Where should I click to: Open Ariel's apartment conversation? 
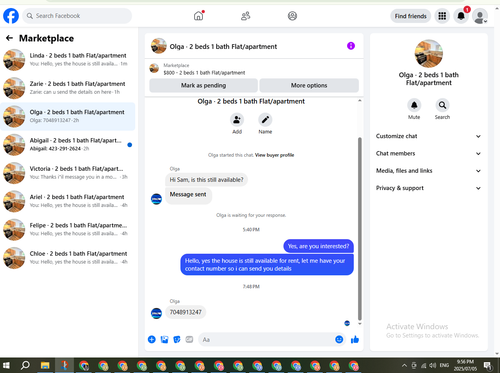[x=68, y=201]
